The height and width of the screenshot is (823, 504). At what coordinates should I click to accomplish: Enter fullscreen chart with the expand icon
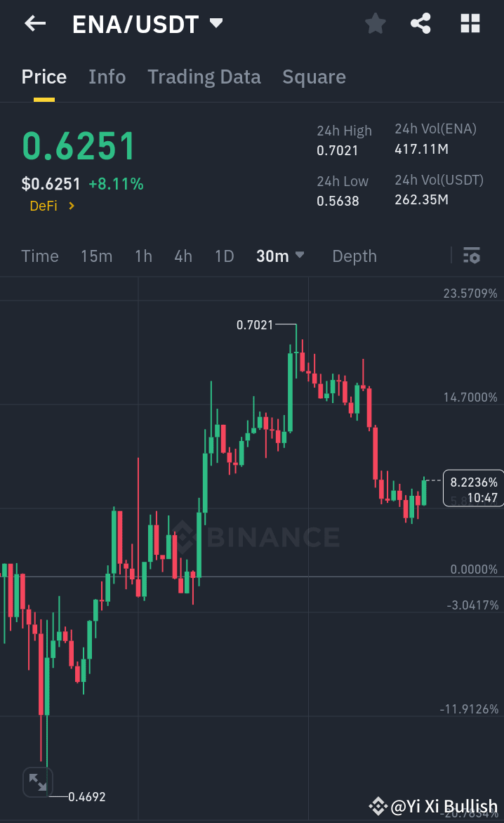point(38,782)
